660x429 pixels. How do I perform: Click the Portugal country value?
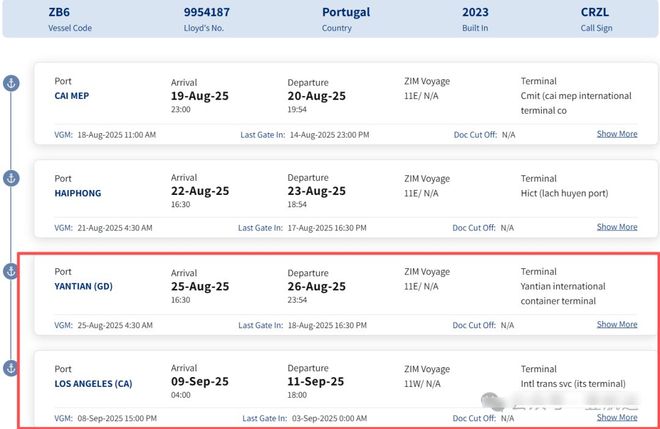[346, 12]
